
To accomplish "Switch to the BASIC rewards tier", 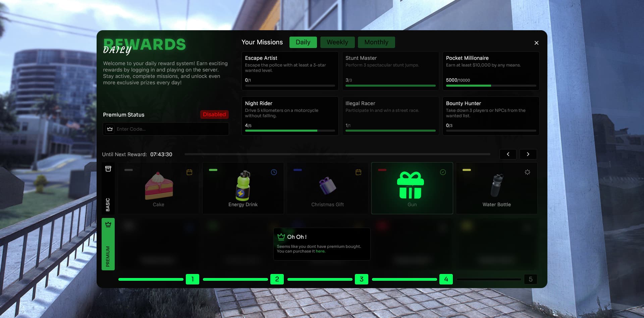I will [108, 188].
